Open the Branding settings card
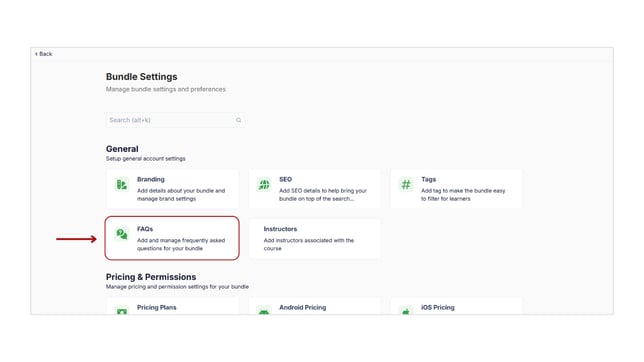 click(172, 189)
